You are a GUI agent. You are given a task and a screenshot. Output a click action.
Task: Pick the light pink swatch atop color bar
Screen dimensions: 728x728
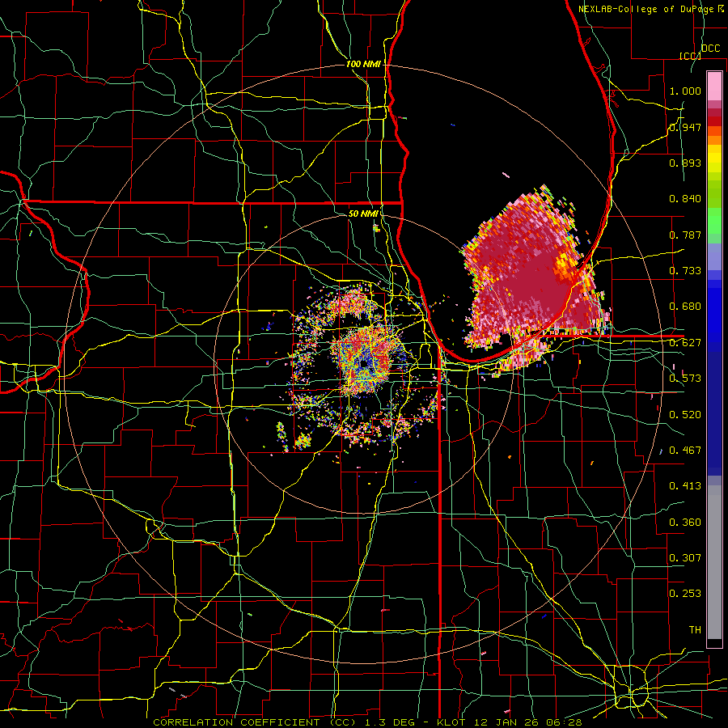point(714,86)
